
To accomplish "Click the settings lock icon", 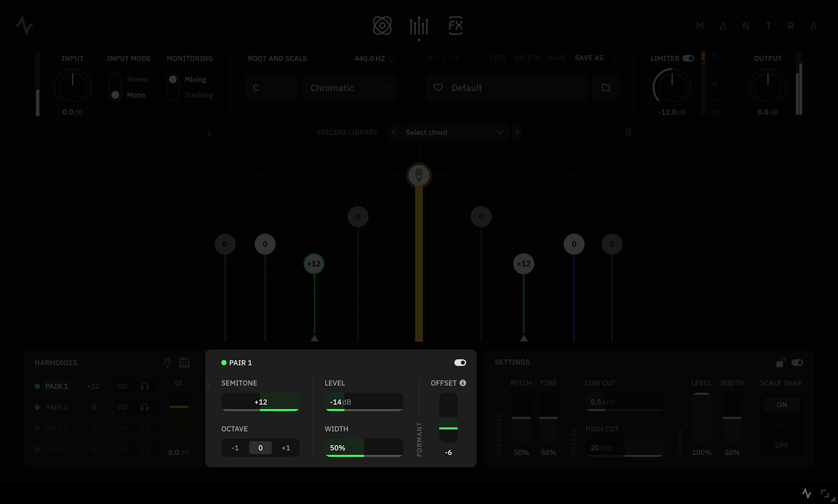I will click(x=780, y=363).
